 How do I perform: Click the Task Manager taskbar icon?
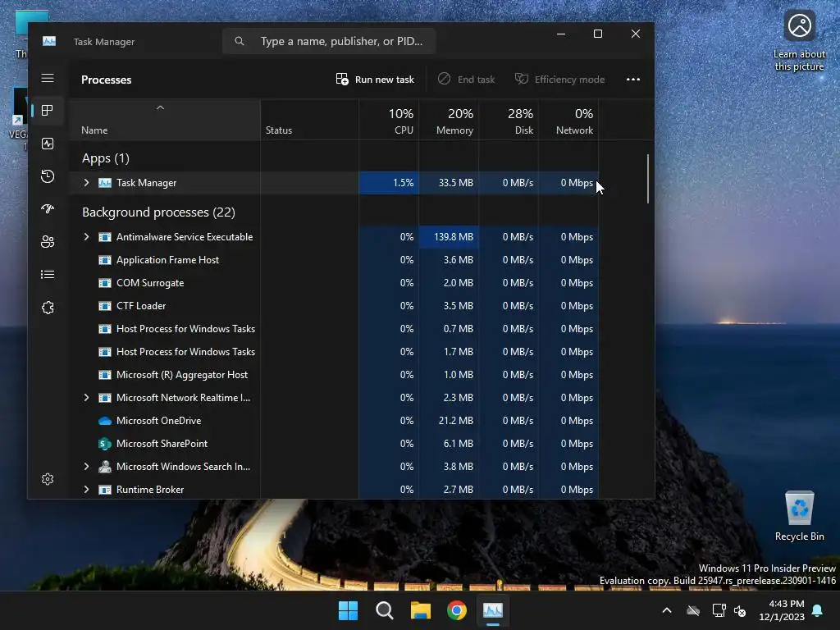point(493,610)
